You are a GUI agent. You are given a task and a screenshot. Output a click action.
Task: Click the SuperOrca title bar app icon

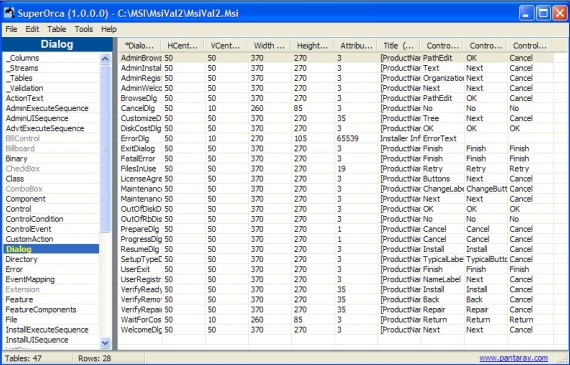(x=8, y=13)
